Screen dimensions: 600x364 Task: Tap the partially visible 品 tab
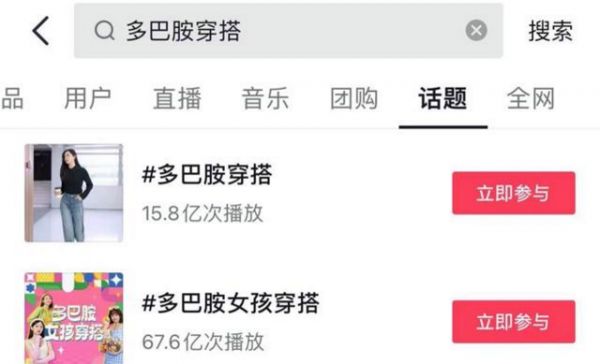(x=12, y=98)
